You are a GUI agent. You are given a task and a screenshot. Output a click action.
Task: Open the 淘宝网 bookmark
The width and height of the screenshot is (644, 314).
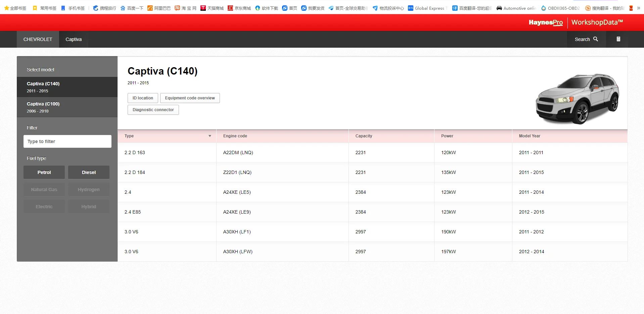coord(186,8)
